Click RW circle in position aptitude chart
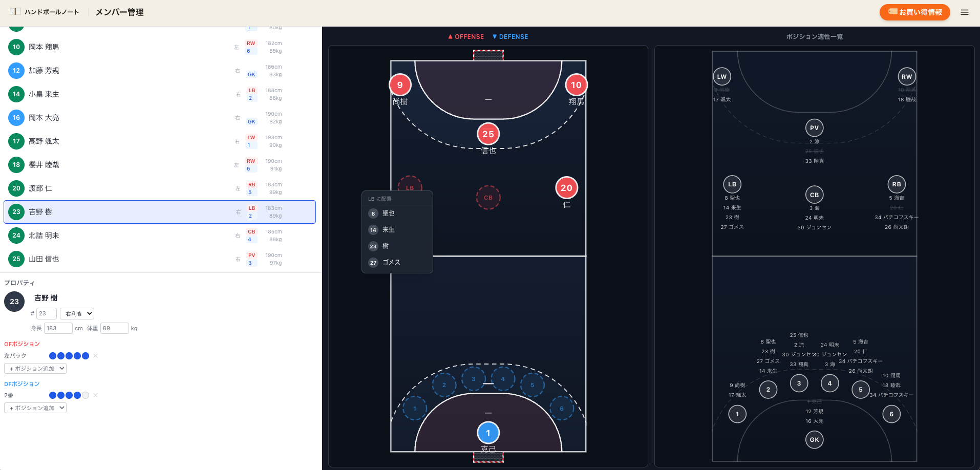This screenshot has height=470, width=980. (907, 77)
